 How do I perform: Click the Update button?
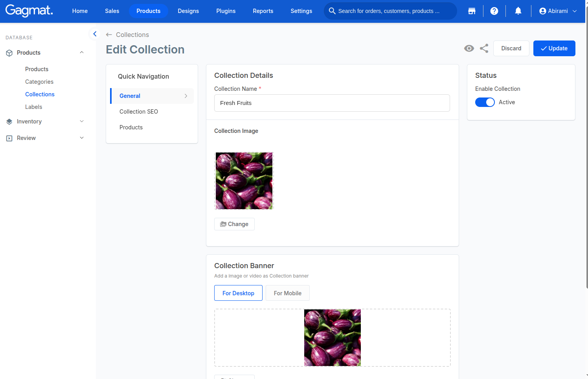[554, 48]
